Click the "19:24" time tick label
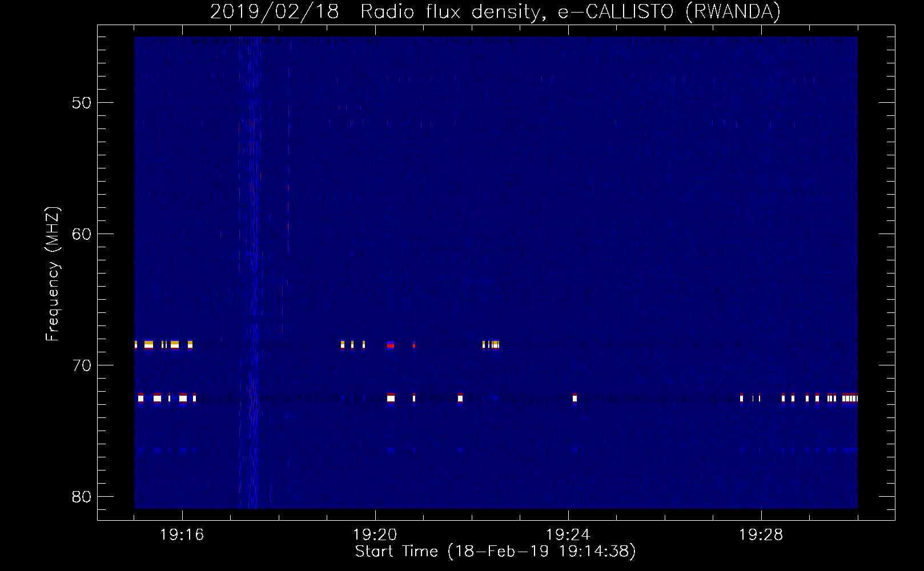924x571 pixels. (568, 535)
